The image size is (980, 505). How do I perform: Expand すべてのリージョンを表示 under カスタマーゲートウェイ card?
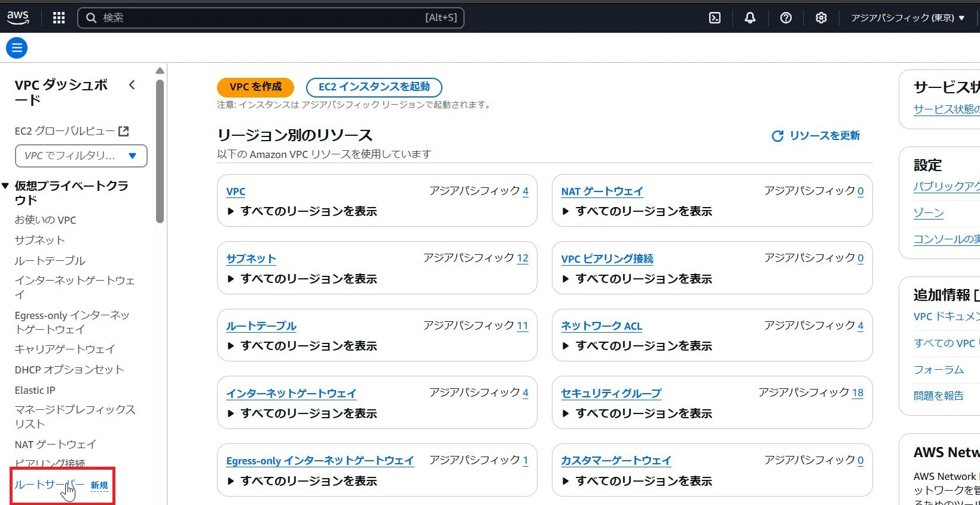637,481
